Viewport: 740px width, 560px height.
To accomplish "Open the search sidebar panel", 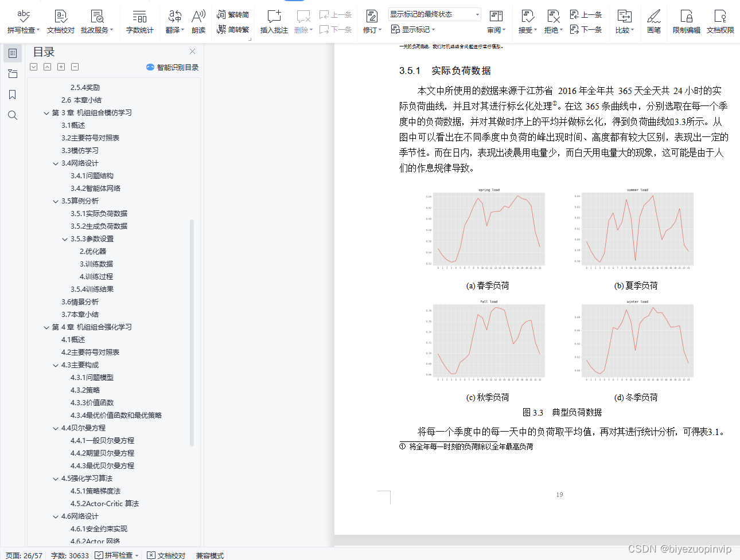I will coord(13,115).
